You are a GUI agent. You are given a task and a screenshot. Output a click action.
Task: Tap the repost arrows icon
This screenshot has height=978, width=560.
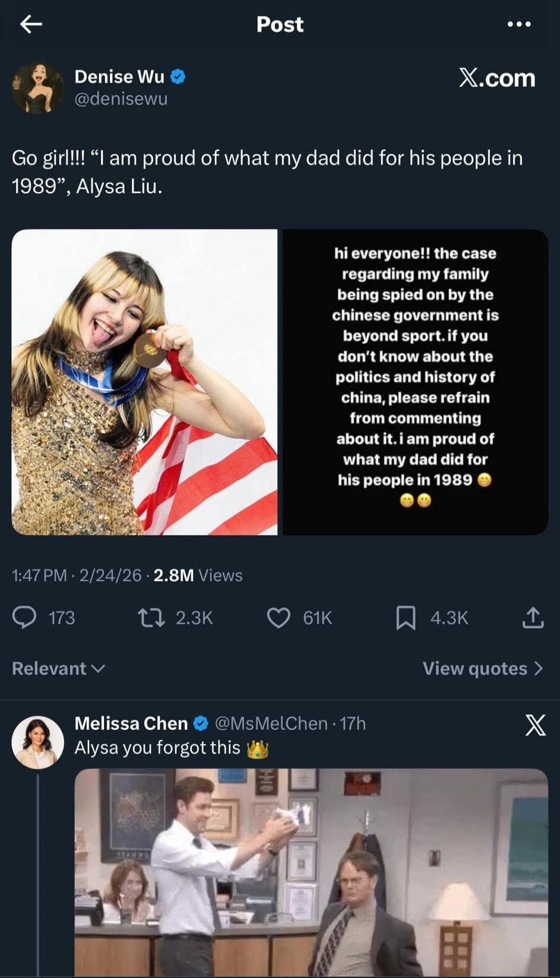(x=151, y=618)
